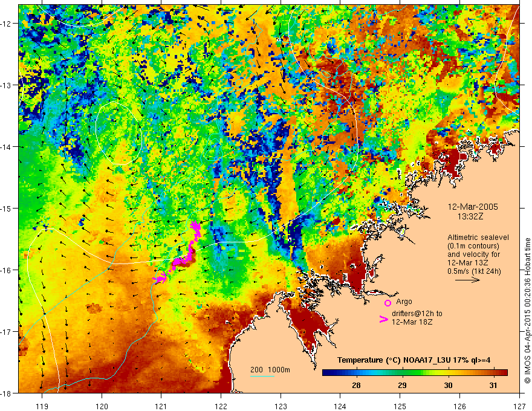Click longitude axis label 123
This screenshot has width=532, height=411.
tap(281, 407)
